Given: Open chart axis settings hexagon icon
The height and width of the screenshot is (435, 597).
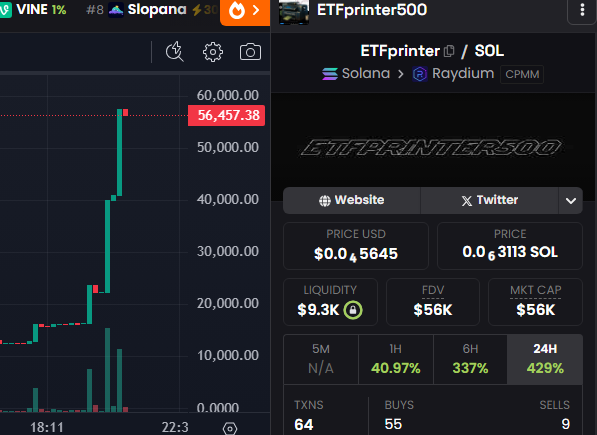Looking at the screenshot, I should point(230,429).
